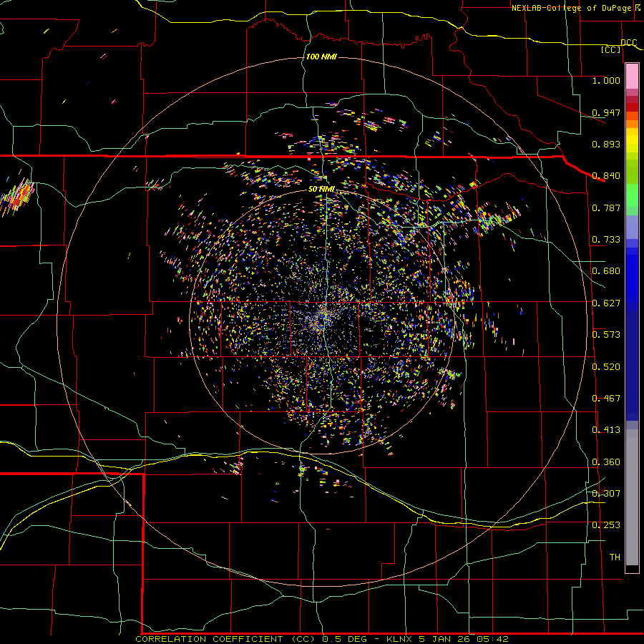Select the 0.733 scale value

pyautogui.click(x=606, y=240)
